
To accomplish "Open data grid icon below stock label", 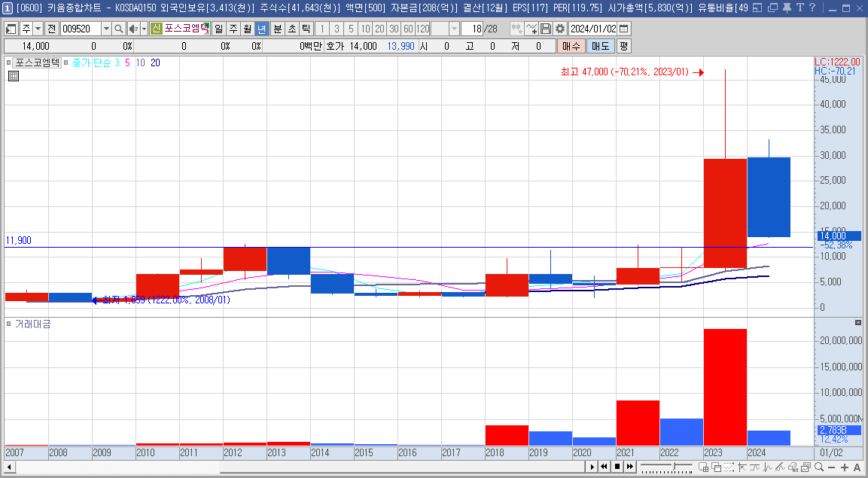I will [x=14, y=76].
